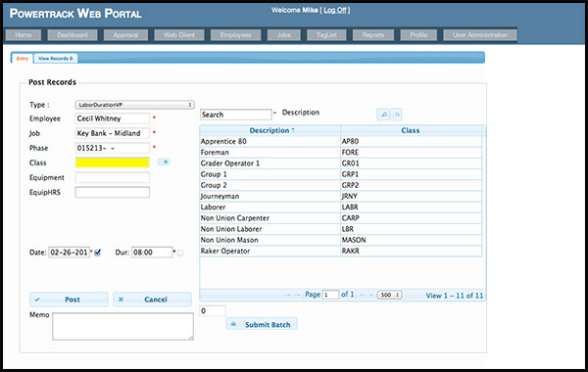Switch to the Entry tab
This screenshot has width=588, height=372.
23,59
